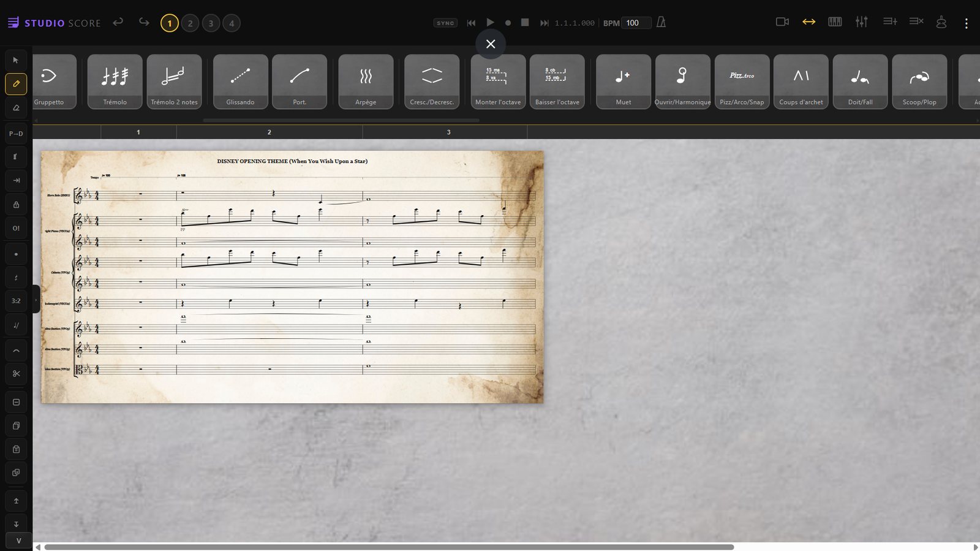Click the paste clipboard icon
Viewport: 980px width, 551px height.
[x=16, y=449]
